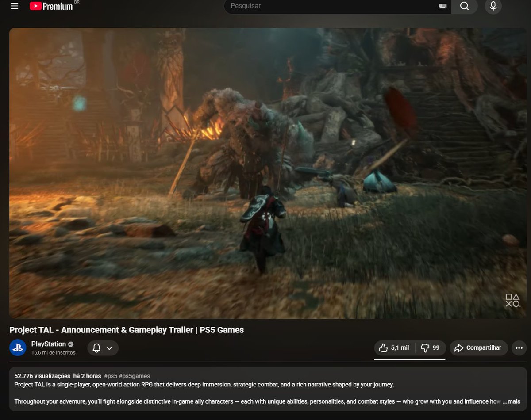Like the video with 5,1 mil likes
Image resolution: width=531 pixels, height=420 pixels.
(395, 348)
